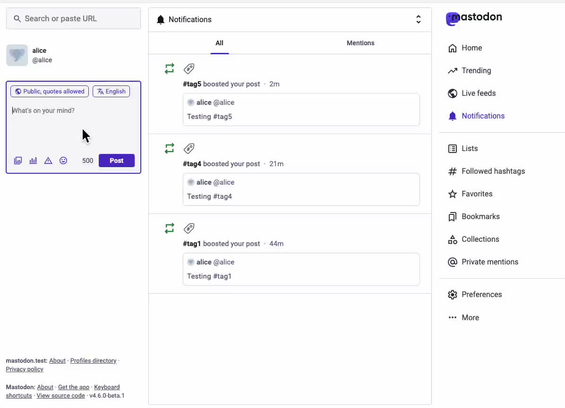Click the Get the app link
This screenshot has height=408, width=565.
click(x=74, y=387)
